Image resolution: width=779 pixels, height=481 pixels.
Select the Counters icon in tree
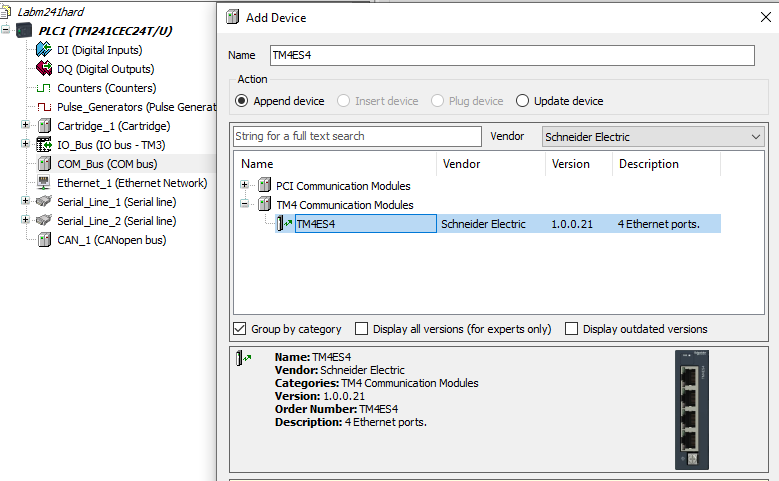click(x=44, y=88)
